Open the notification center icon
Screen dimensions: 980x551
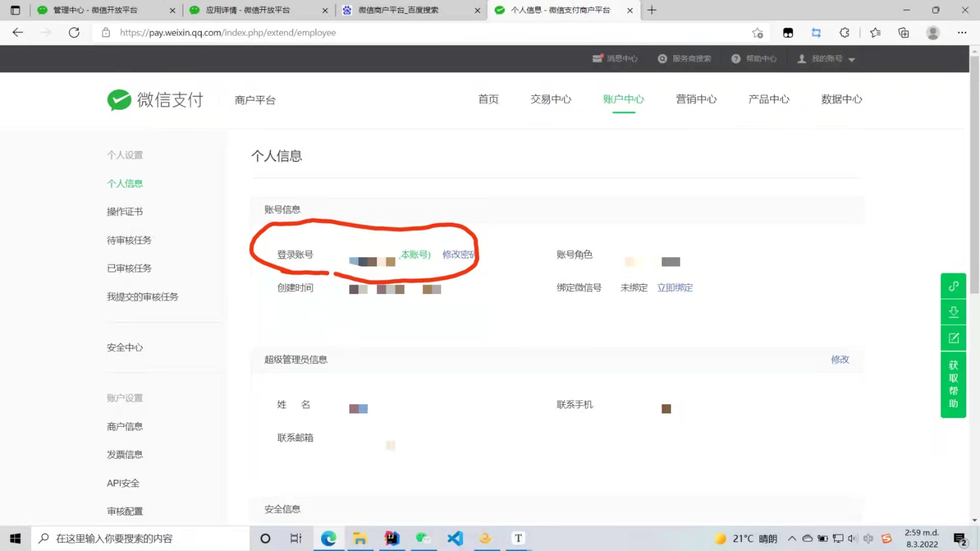[x=960, y=539]
